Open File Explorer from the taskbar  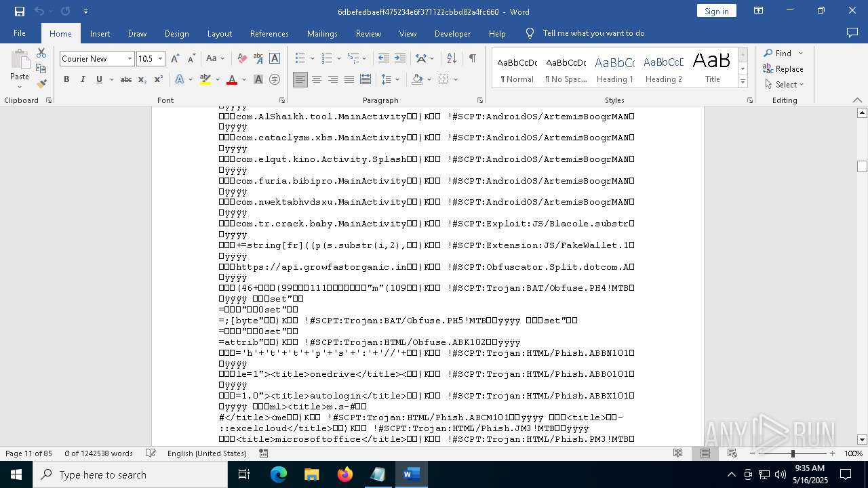click(312, 474)
